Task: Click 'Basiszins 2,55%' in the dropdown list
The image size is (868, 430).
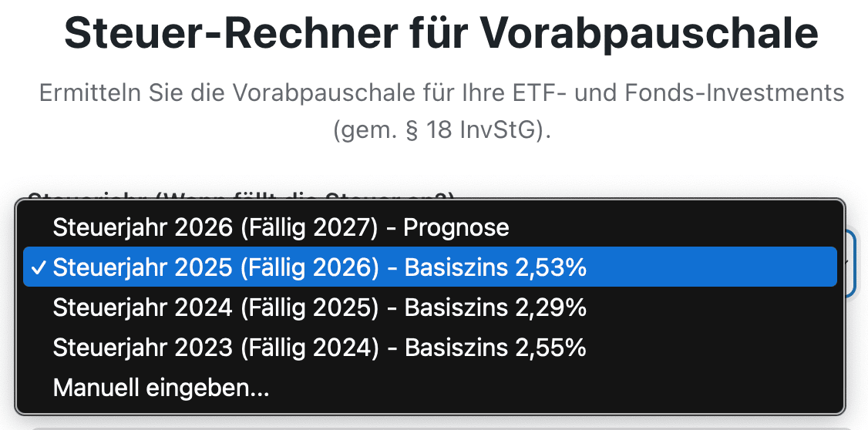Action: (496, 348)
